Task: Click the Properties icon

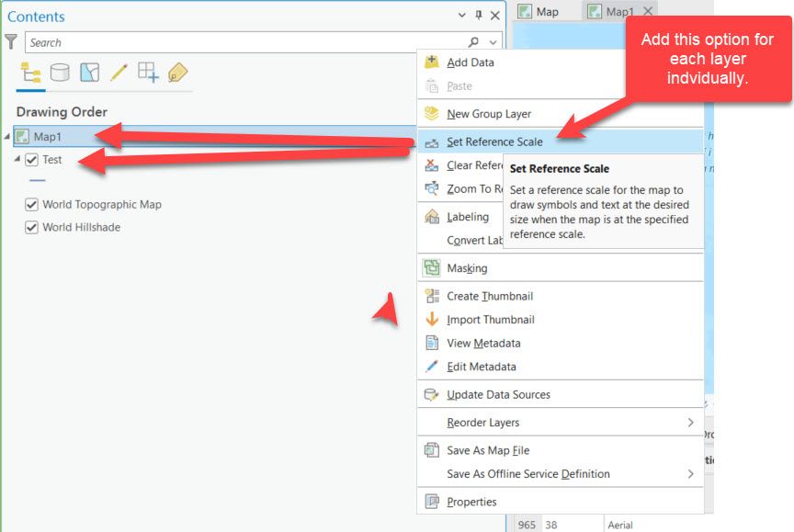Action: coord(431,501)
